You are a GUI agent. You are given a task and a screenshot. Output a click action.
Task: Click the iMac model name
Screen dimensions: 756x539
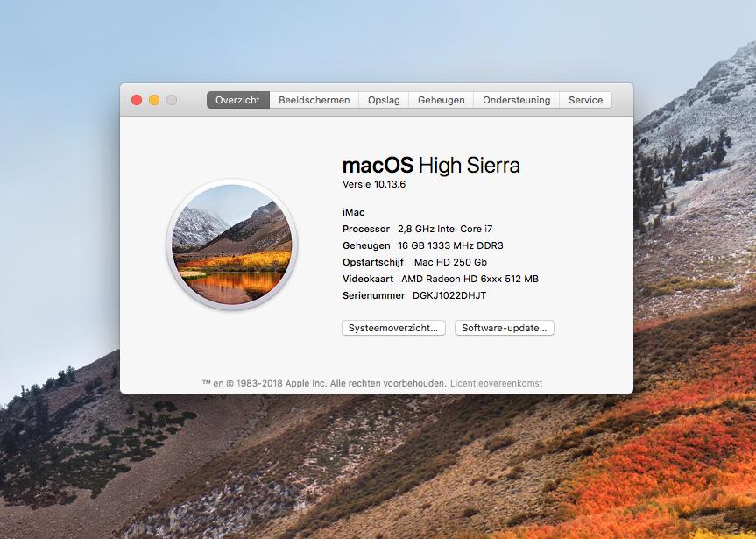[x=353, y=212]
